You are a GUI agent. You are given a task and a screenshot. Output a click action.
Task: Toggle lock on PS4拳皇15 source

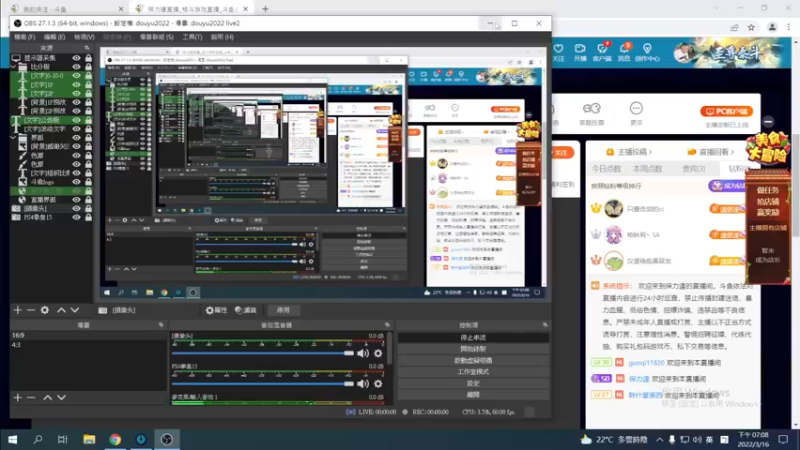point(88,217)
